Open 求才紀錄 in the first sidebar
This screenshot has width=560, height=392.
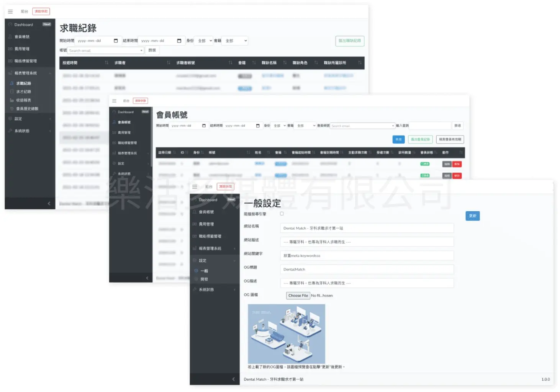coord(23,92)
